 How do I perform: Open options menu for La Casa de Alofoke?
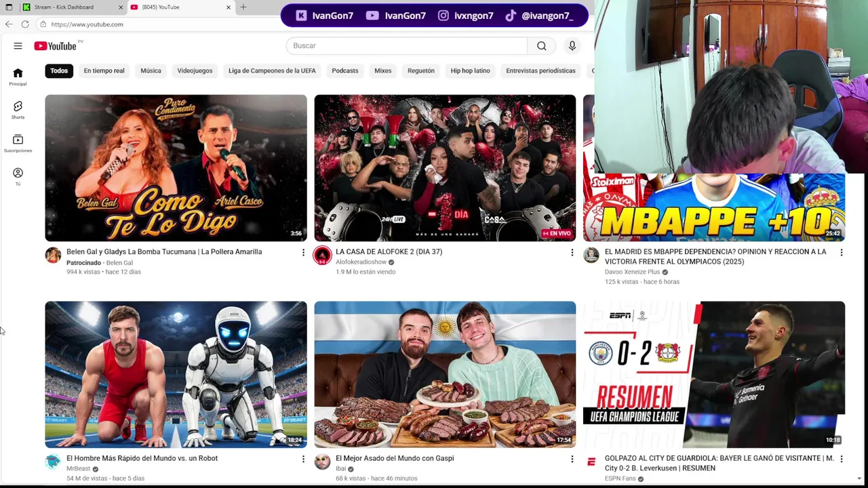pyautogui.click(x=572, y=252)
